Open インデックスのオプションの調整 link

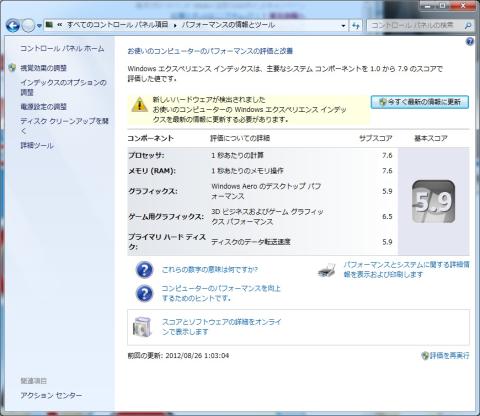63,87
